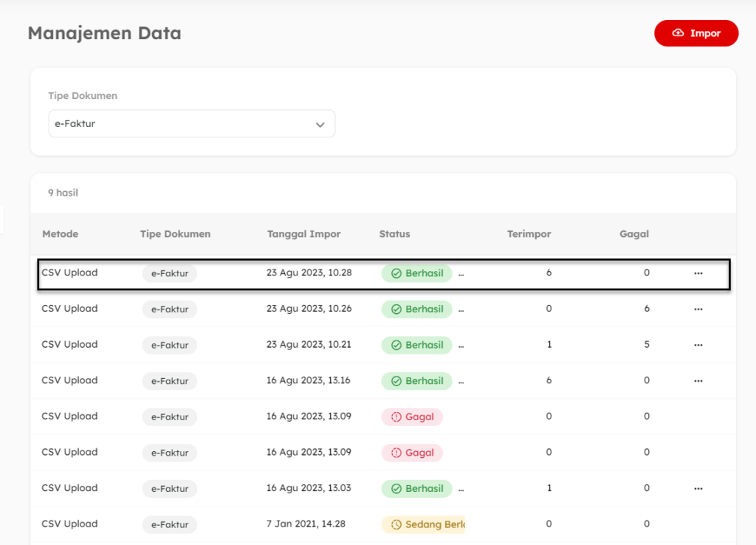Click CSV Upload in the 16 Agu 13.16 row
Viewport: 756px width, 545px height.
69,380
